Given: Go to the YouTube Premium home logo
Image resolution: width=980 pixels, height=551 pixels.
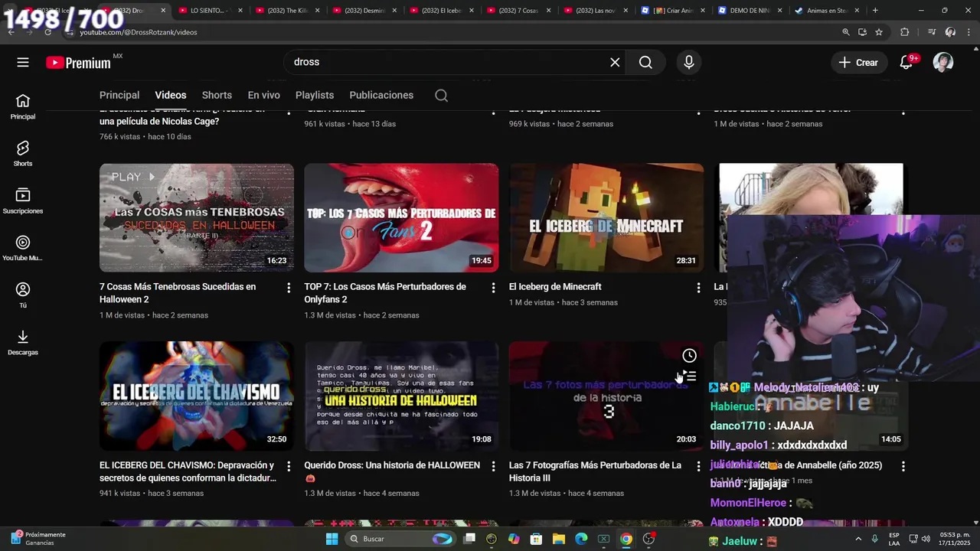Looking at the screenshot, I should pos(80,63).
